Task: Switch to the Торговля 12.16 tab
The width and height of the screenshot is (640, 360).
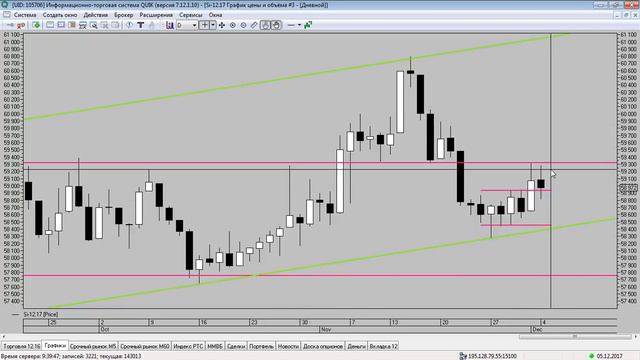Action: click(x=22, y=346)
